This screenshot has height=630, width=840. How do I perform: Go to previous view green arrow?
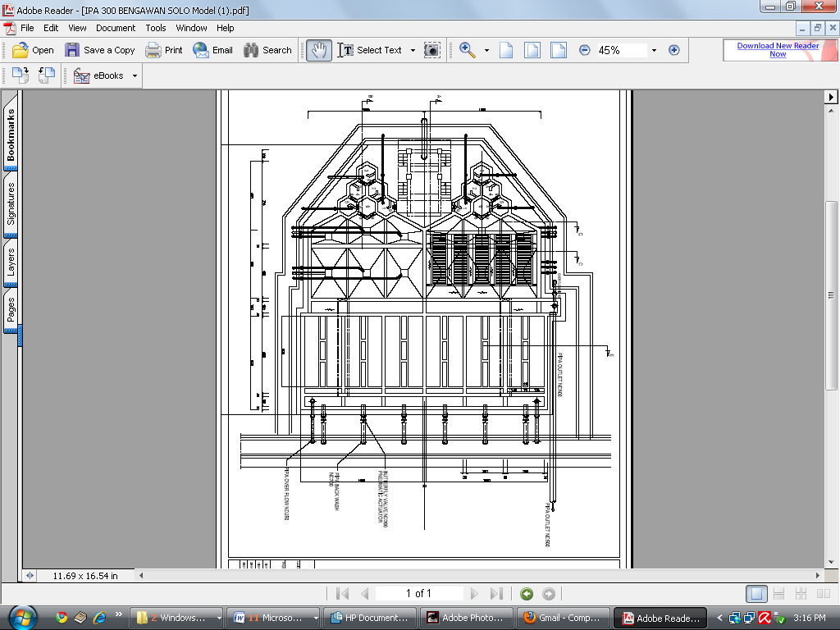pos(527,594)
